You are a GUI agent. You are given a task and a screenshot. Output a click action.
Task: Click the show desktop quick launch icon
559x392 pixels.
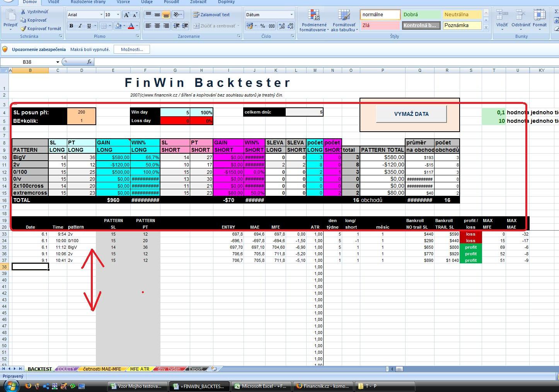(x=82, y=386)
